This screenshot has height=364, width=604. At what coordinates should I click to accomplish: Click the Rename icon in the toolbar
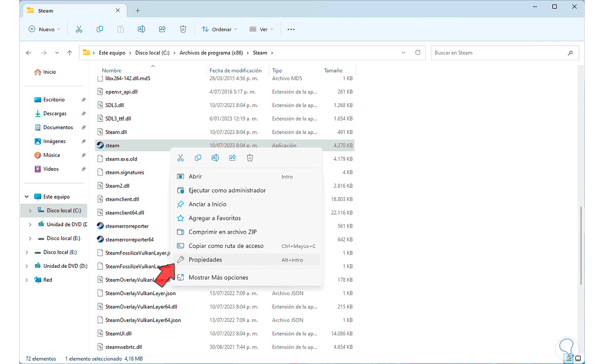click(x=141, y=29)
